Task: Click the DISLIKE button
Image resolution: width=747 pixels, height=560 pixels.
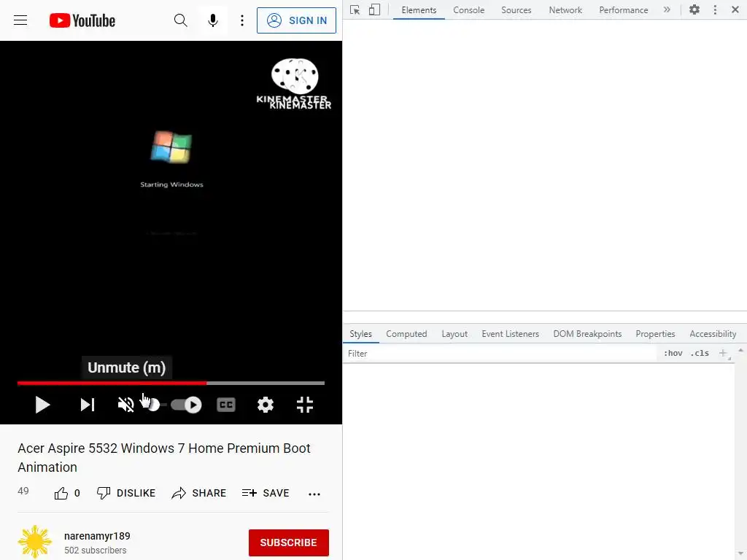Action: tap(126, 494)
